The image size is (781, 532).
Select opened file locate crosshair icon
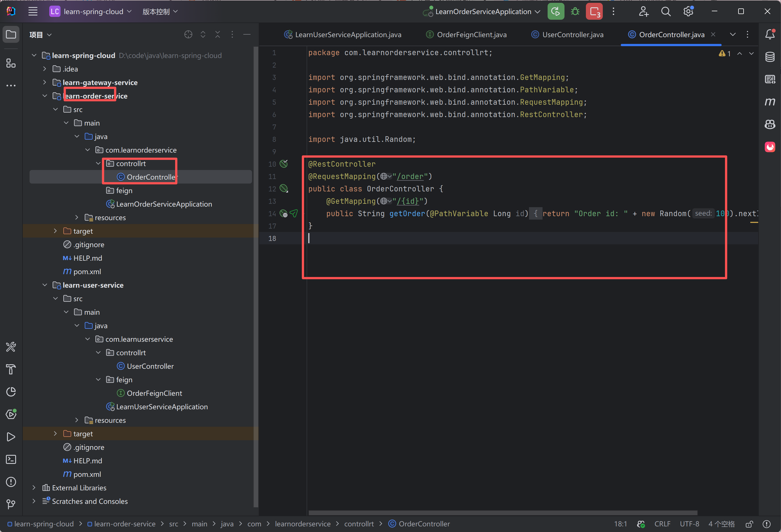(x=188, y=34)
